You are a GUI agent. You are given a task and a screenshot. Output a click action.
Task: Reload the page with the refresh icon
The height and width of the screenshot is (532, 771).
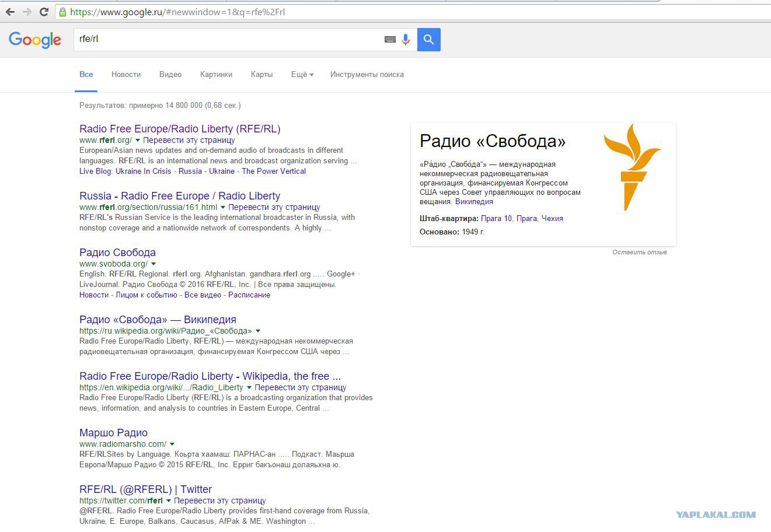(x=44, y=12)
